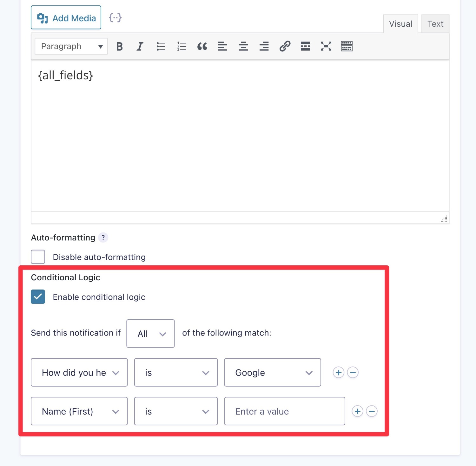Click the Auto-formatting label
The height and width of the screenshot is (466, 476).
(x=63, y=237)
